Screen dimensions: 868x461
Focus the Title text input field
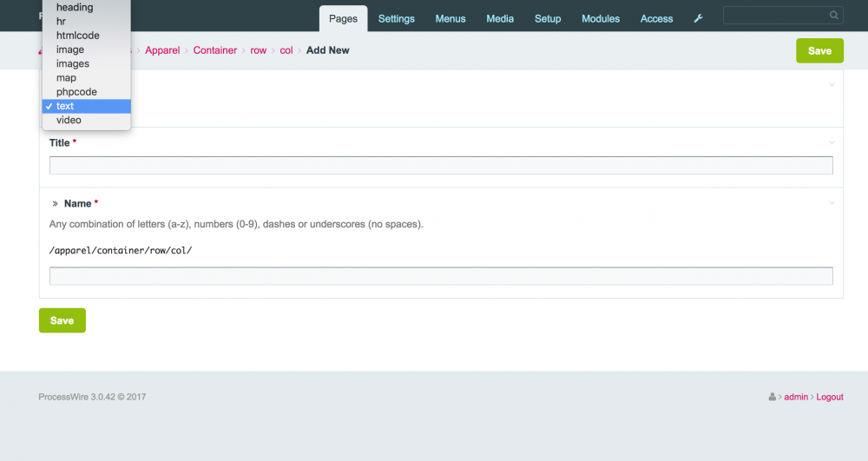click(x=441, y=165)
